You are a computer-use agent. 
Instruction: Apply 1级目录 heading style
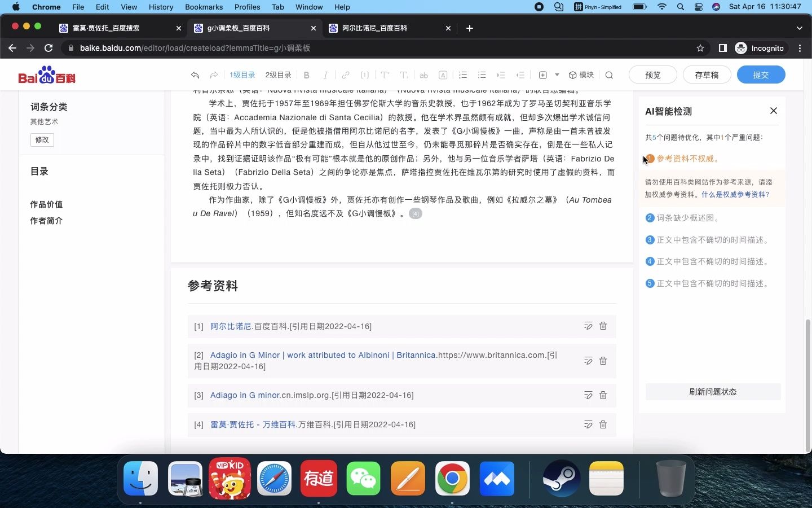[242, 75]
